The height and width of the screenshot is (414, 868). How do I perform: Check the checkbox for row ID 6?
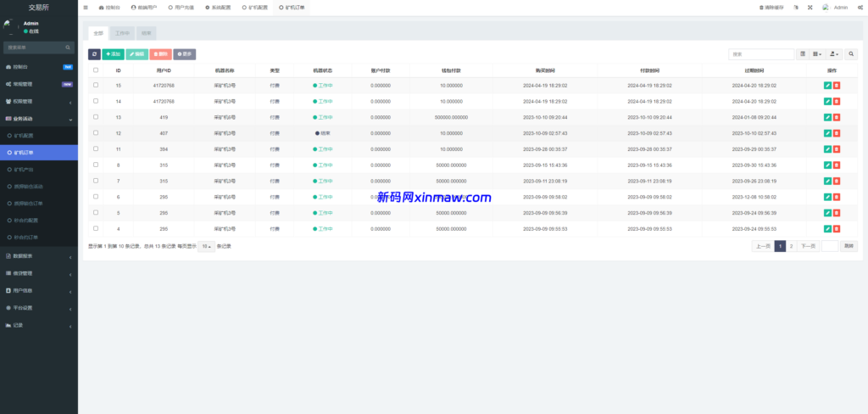click(96, 196)
